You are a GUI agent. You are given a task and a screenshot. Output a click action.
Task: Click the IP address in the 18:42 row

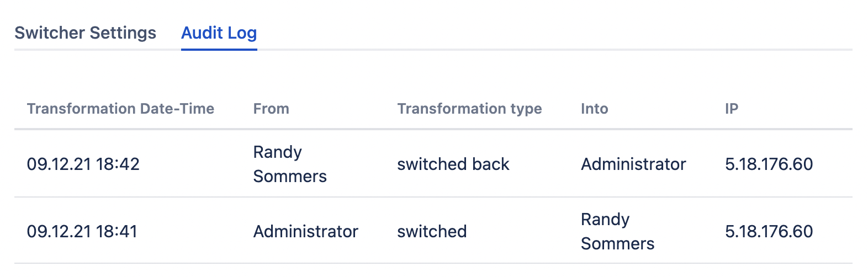tap(769, 164)
